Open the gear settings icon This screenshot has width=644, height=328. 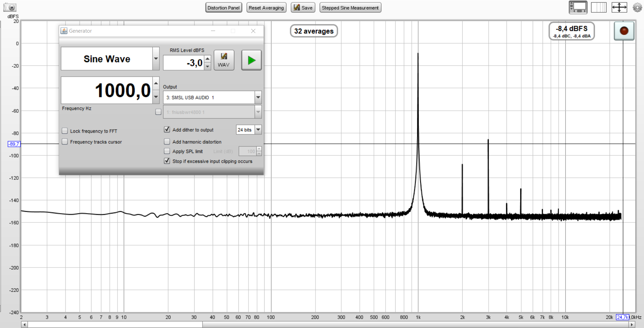(637, 7)
